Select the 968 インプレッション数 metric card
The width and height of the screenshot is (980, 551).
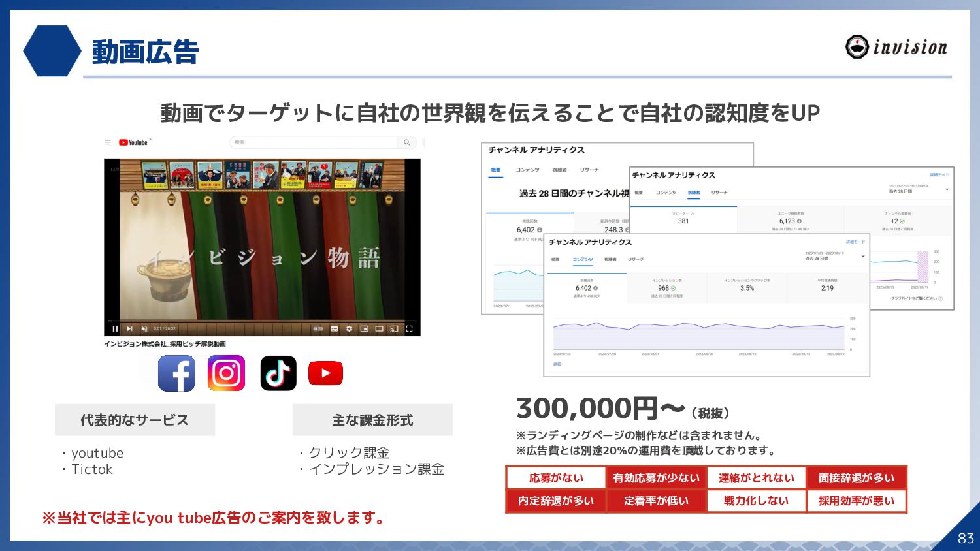666,288
